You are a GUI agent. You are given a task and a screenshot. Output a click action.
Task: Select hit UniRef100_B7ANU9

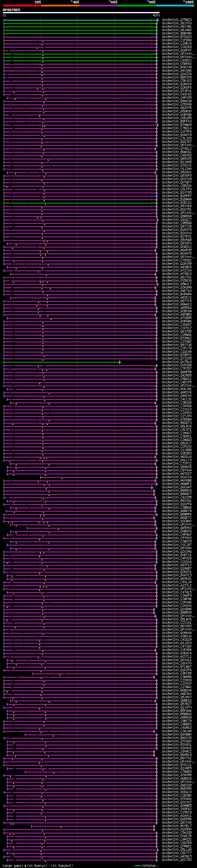(177, 125)
